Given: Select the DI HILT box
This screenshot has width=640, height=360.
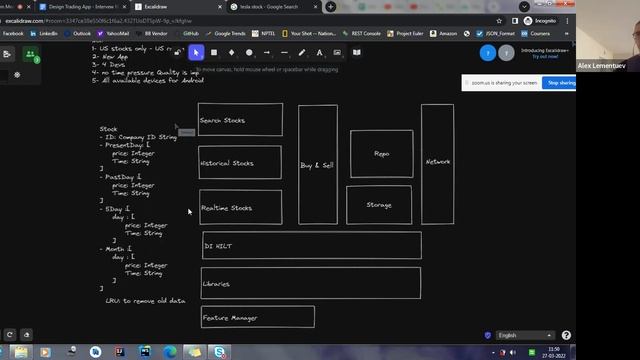Looking at the screenshot, I should [x=312, y=245].
